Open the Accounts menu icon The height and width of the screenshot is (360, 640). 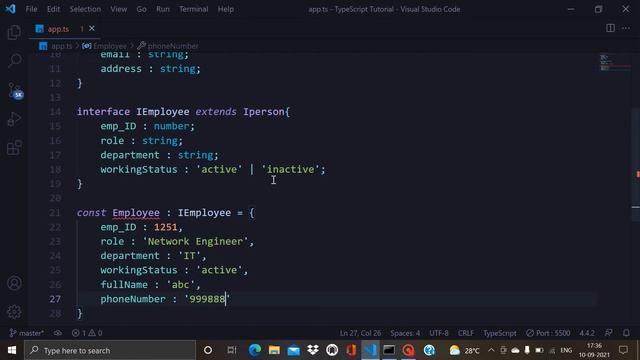pos(14,283)
